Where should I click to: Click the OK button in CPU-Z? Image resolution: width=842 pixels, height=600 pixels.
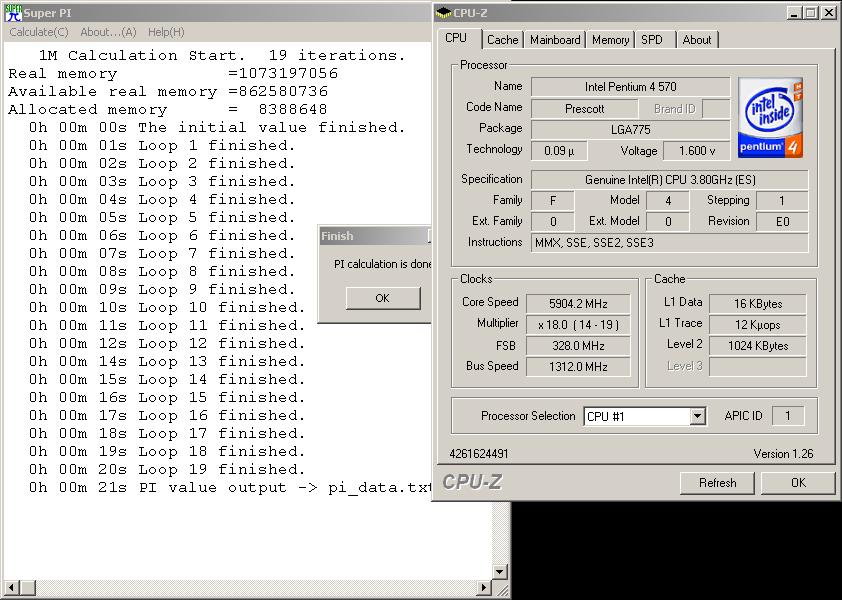click(x=798, y=483)
